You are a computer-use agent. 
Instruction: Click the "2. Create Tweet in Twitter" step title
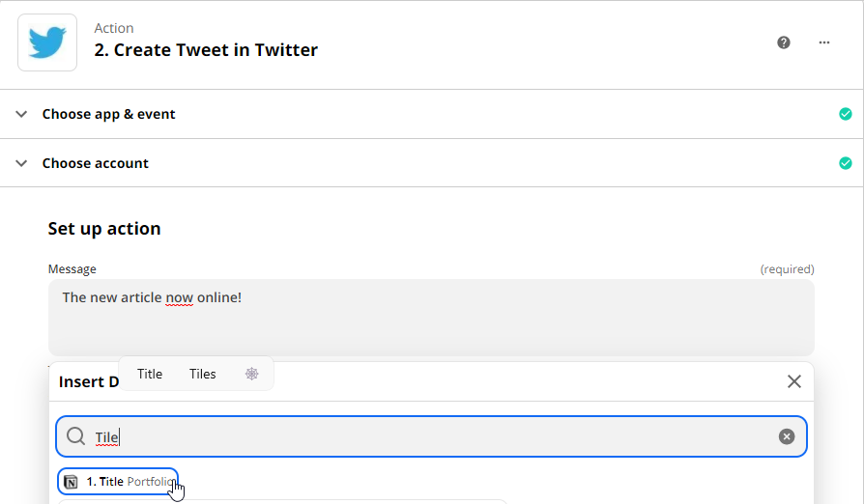tap(206, 50)
